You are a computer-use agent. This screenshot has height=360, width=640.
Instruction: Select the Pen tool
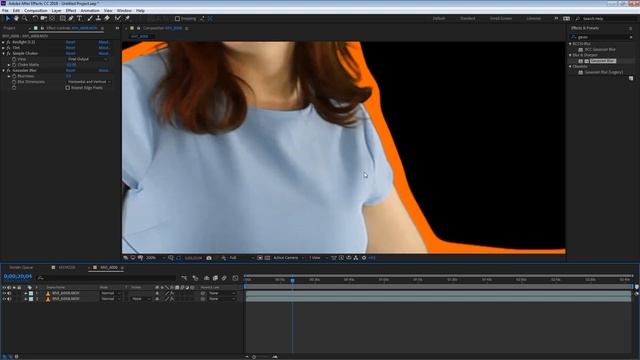point(71,18)
